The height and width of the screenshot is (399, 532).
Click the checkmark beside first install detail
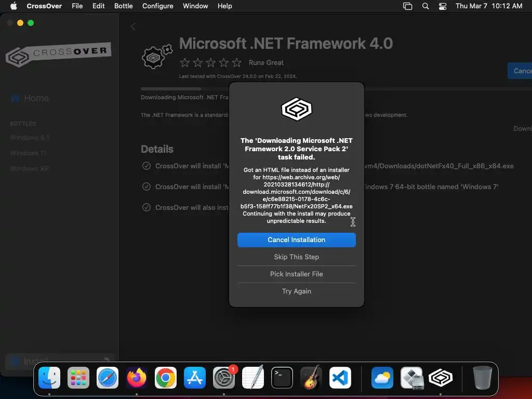click(x=146, y=166)
